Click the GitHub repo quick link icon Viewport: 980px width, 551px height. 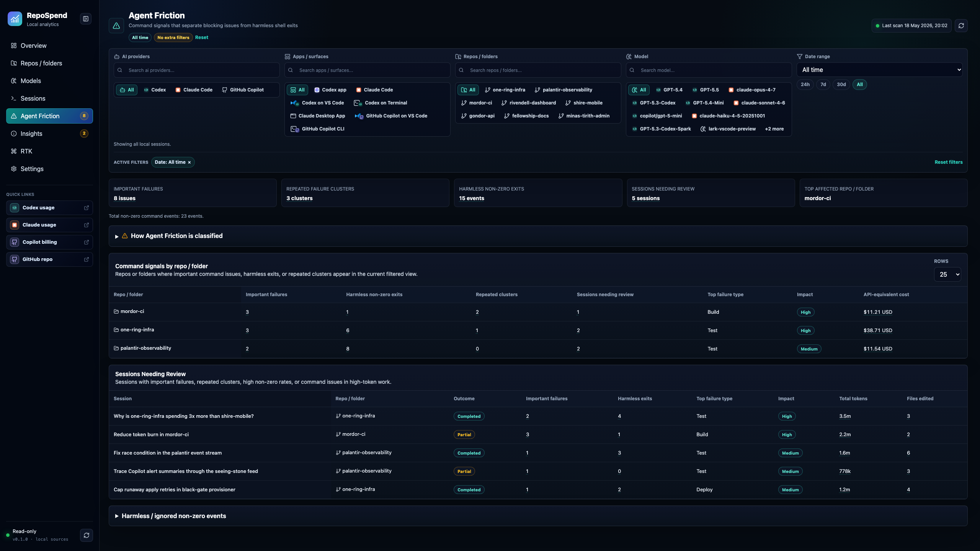coord(15,259)
